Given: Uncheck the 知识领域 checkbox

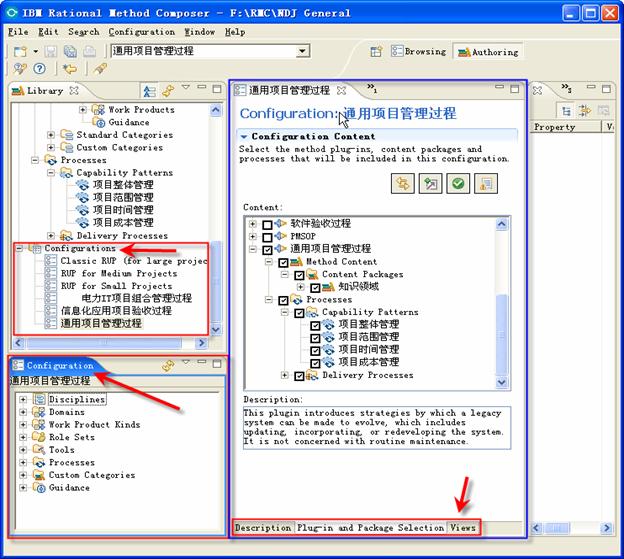Looking at the screenshot, I should click(315, 288).
